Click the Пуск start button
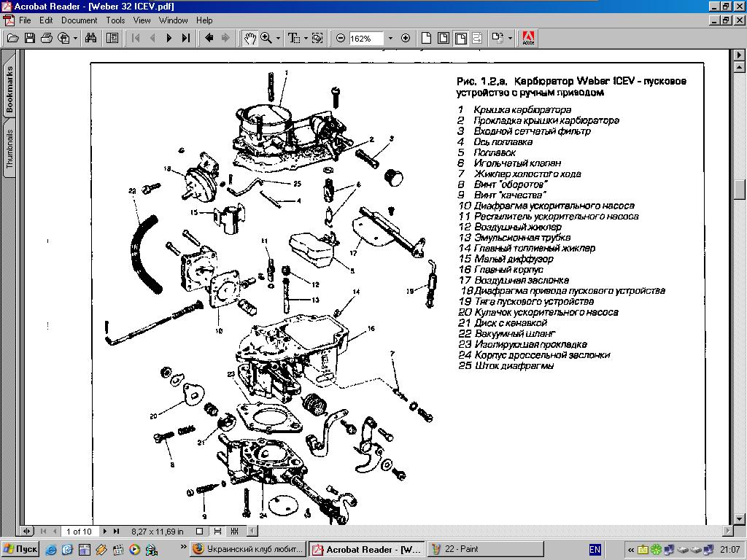 click(20, 549)
